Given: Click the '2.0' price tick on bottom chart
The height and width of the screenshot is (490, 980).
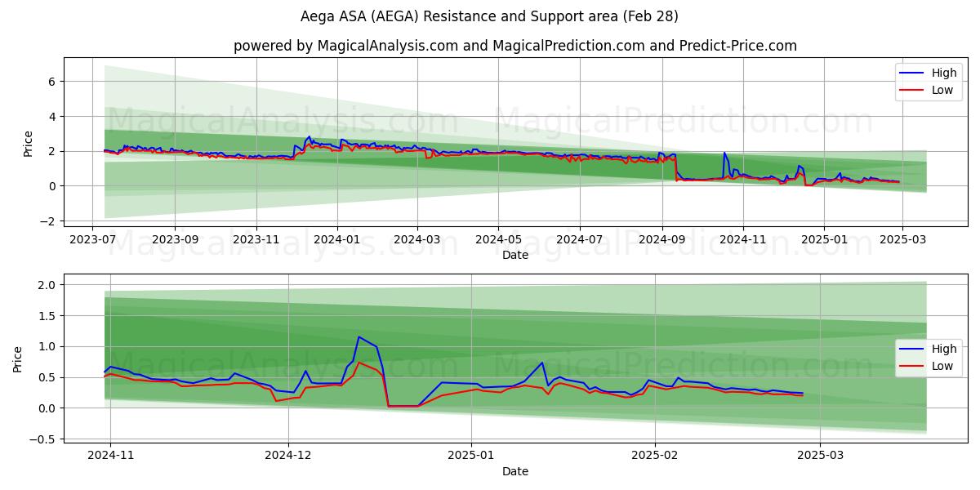Looking at the screenshot, I should coord(47,285).
